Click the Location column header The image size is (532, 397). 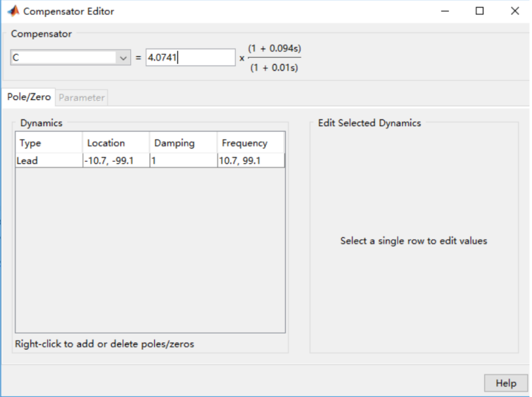pos(115,143)
